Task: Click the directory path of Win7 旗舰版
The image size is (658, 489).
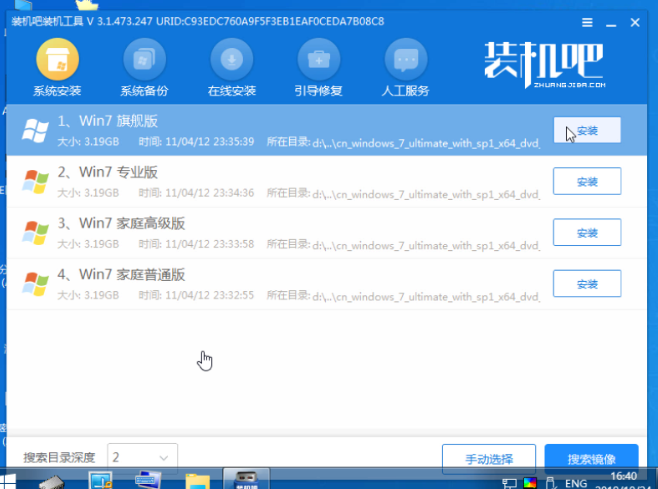Action: click(x=426, y=144)
